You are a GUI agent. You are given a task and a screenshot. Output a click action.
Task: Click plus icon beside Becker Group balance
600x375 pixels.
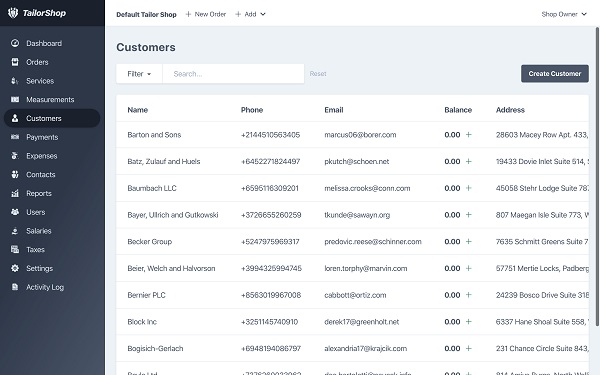[469, 241]
